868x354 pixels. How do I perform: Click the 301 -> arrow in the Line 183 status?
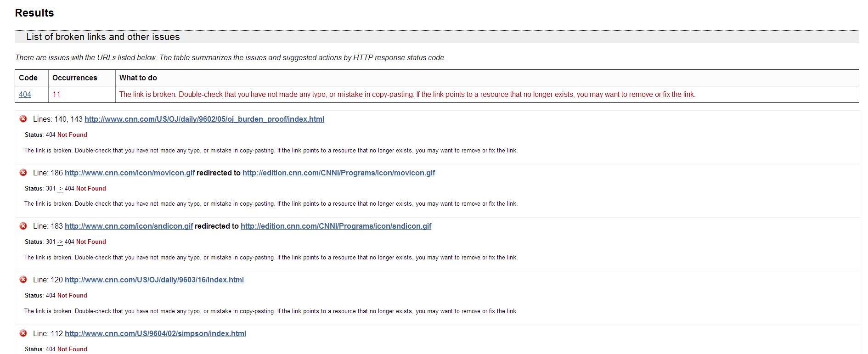60,242
